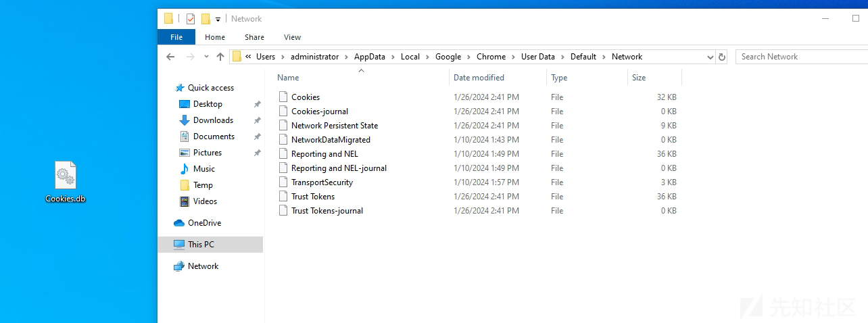Sort by the Name column header
The width and height of the screenshot is (868, 323).
(288, 78)
